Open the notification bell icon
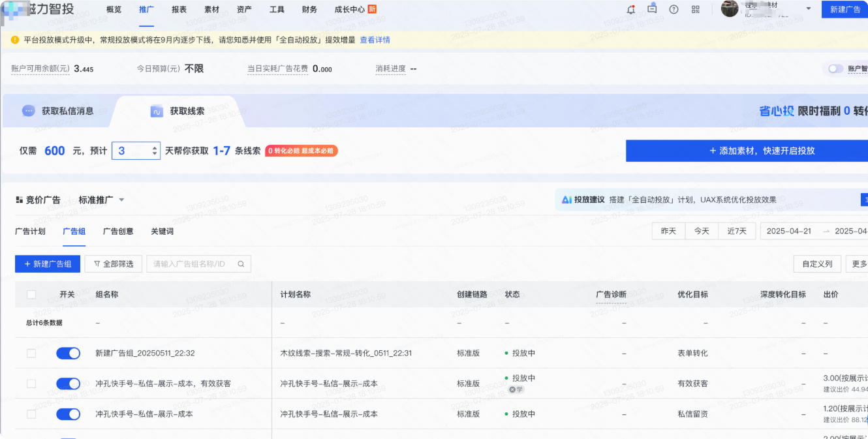868x439 pixels. click(x=630, y=9)
